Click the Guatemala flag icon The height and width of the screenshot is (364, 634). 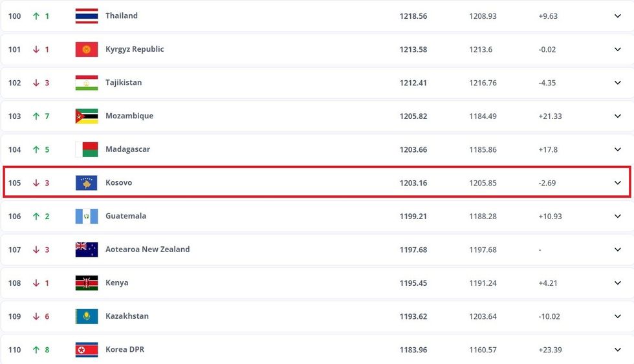pyautogui.click(x=87, y=216)
